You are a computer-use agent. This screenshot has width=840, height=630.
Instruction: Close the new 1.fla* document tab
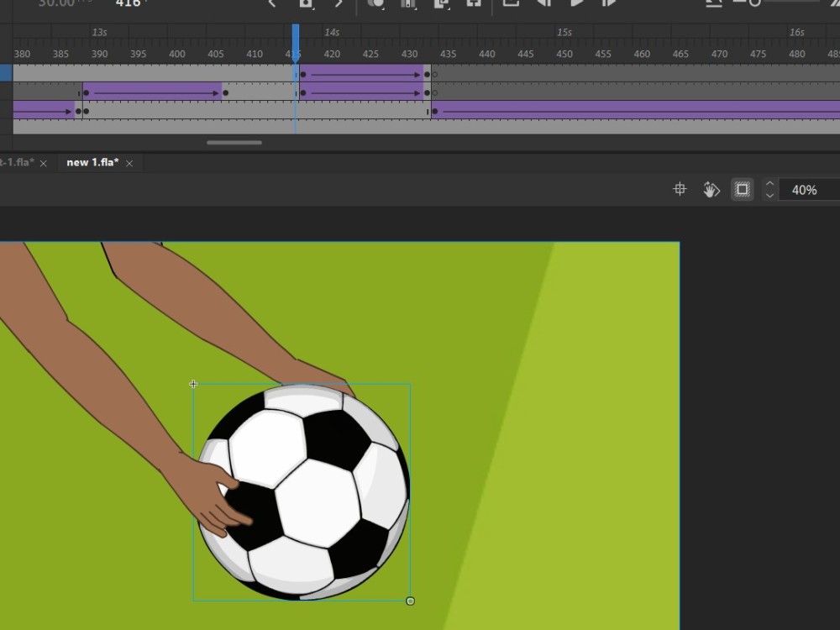129,164
